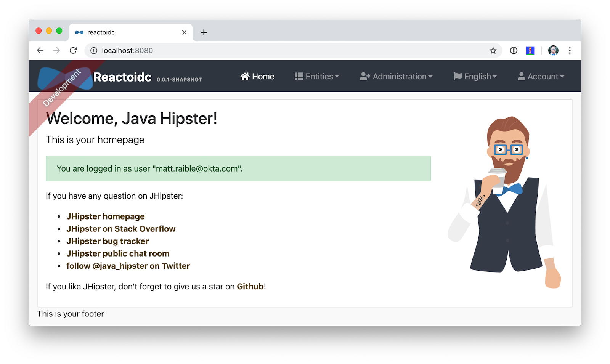Click the browser reload icon
Screen dimensions: 610x364
point(73,51)
